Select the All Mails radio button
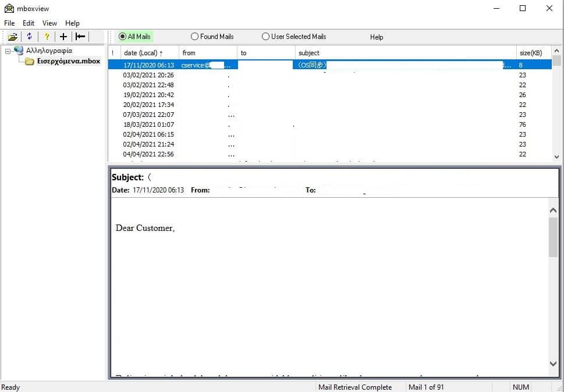The height and width of the screenshot is (392, 564). (122, 37)
